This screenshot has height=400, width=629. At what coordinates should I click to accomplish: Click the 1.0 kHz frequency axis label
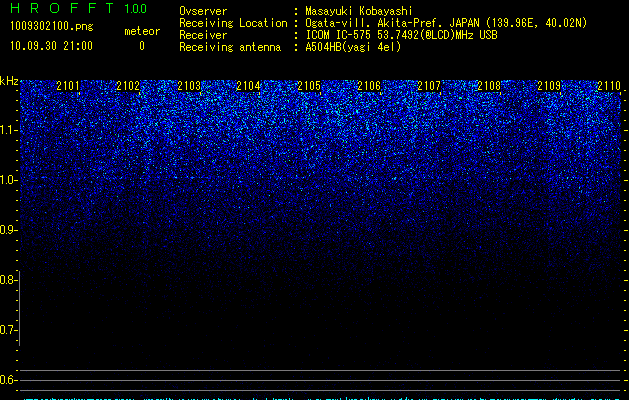(9, 180)
